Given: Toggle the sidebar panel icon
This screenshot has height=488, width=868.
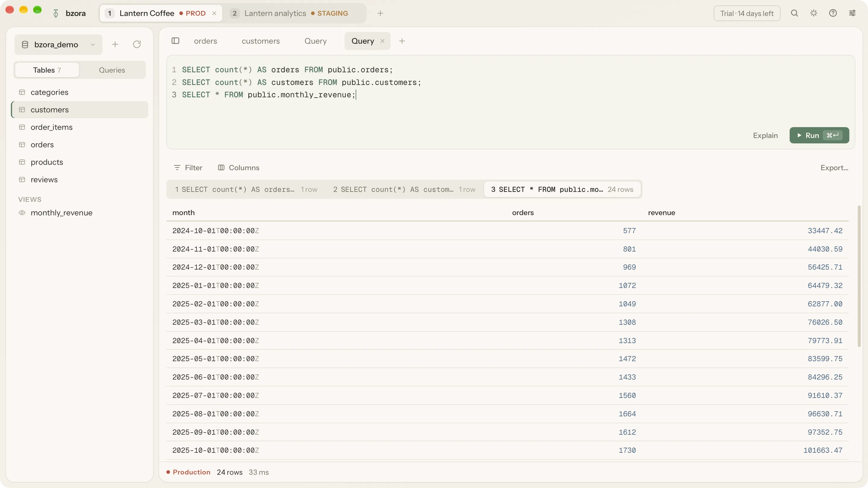Looking at the screenshot, I should coord(175,41).
